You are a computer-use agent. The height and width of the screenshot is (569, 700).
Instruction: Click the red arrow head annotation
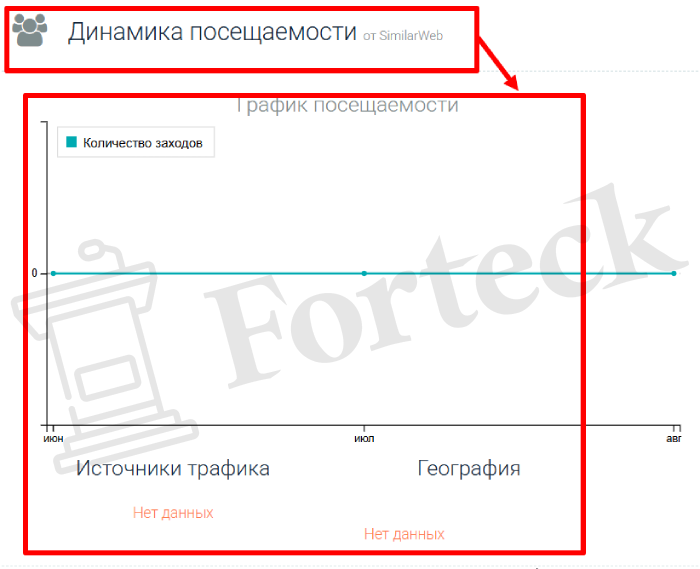(x=510, y=83)
